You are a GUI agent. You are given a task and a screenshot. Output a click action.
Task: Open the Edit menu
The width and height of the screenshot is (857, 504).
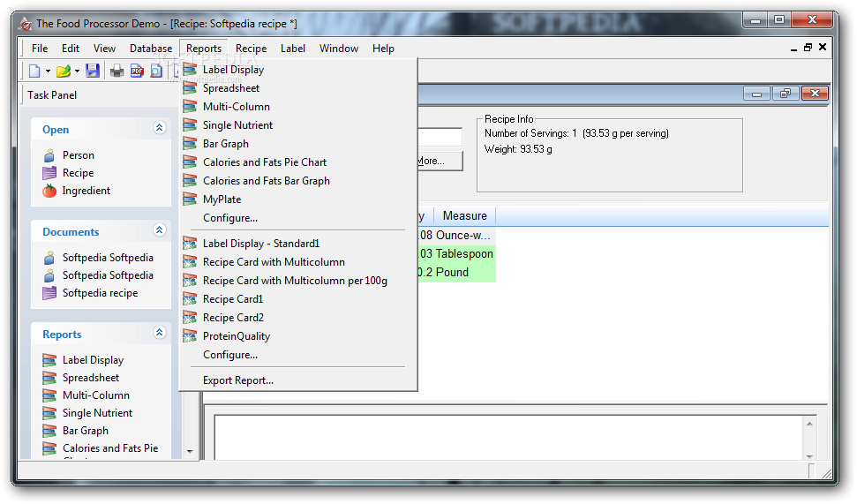(x=71, y=49)
